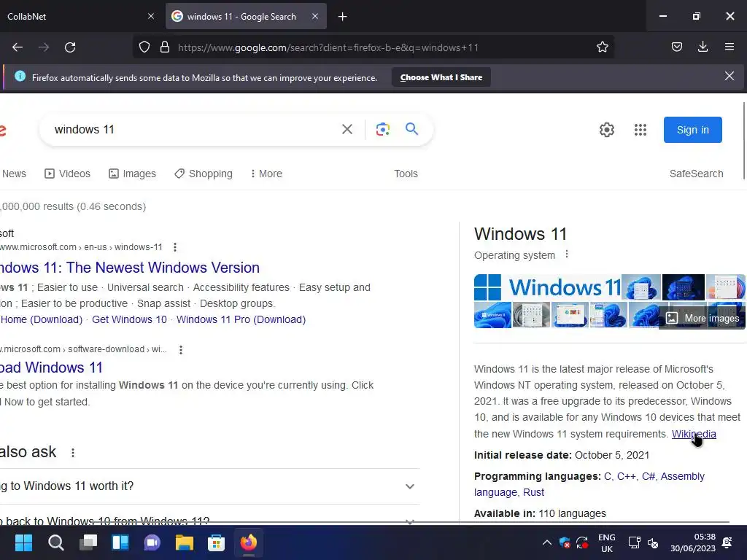
Task: Open the Firefox application menu
Action: tap(729, 47)
